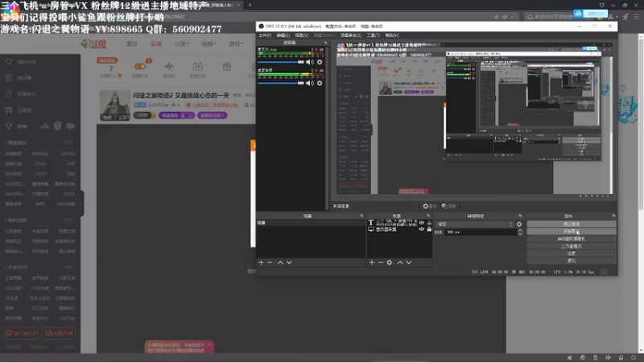The width and height of the screenshot is (644, 362).
Task: Open the 工具(T) menu in OBS
Action: coord(373,35)
